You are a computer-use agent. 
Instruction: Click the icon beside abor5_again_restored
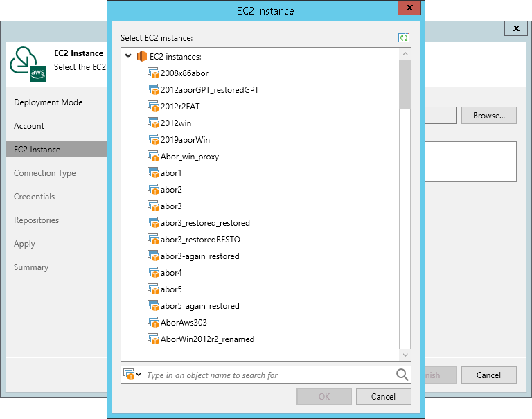tap(153, 305)
